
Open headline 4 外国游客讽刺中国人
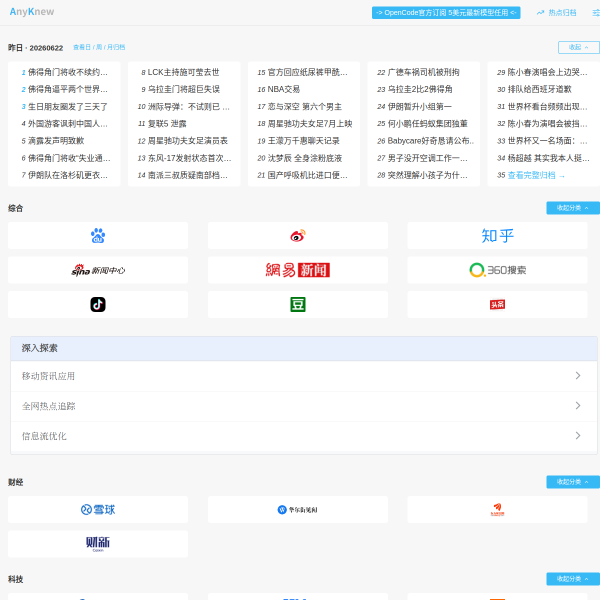(x=68, y=124)
